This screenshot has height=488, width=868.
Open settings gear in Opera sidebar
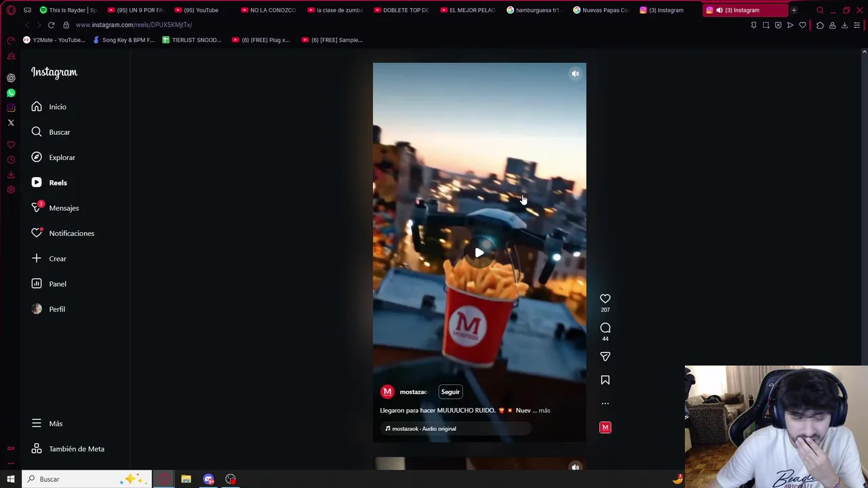(x=11, y=190)
